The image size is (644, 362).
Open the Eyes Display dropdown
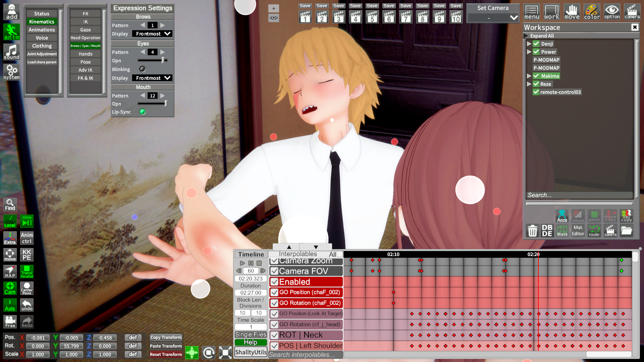tap(152, 78)
